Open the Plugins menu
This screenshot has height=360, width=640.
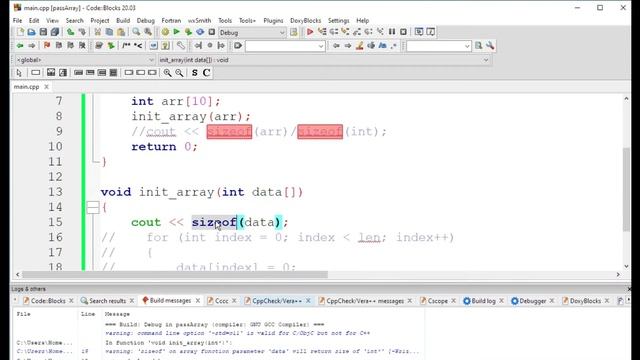click(x=273, y=20)
